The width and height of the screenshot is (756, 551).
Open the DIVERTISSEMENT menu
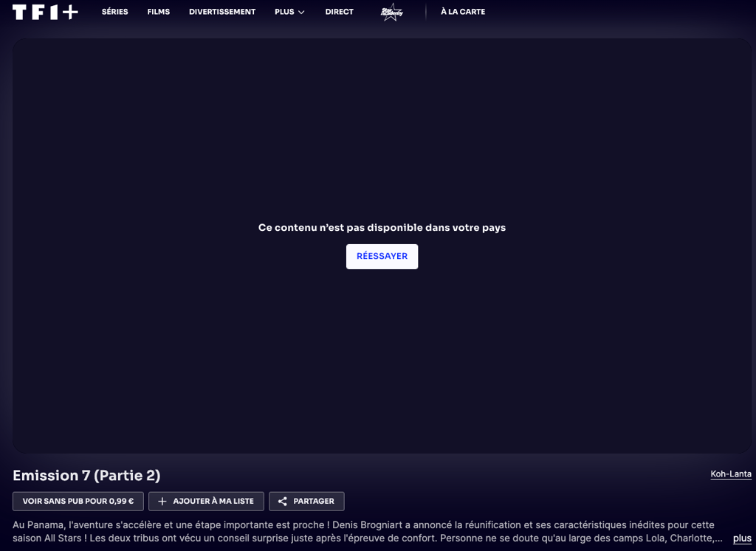pos(222,12)
